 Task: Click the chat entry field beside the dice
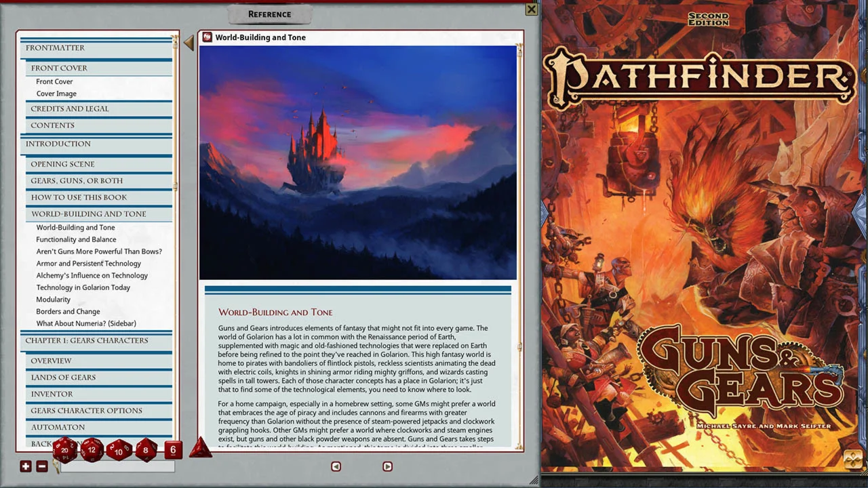[117, 467]
